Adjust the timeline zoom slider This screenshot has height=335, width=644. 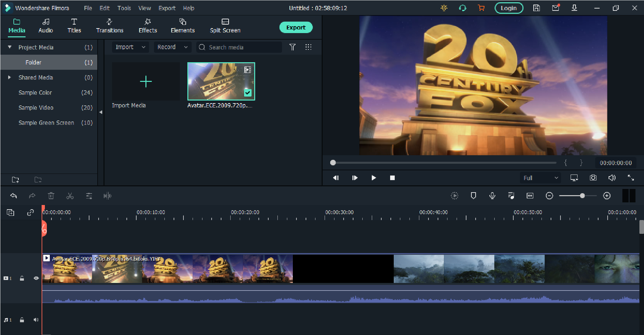(582, 196)
